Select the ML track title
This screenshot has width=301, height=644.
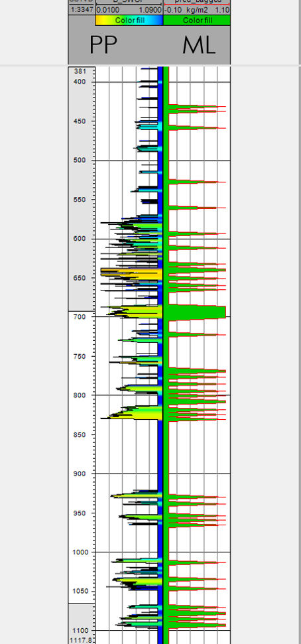199,44
